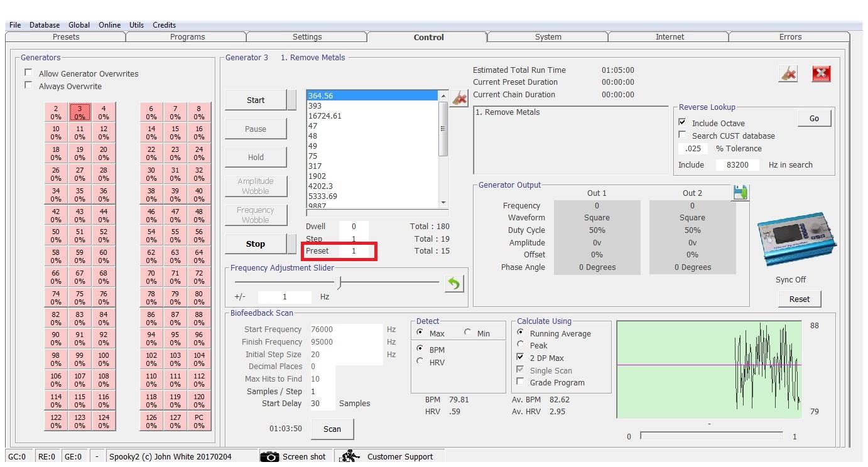Click the narrow expander beside Start button

coord(291,100)
